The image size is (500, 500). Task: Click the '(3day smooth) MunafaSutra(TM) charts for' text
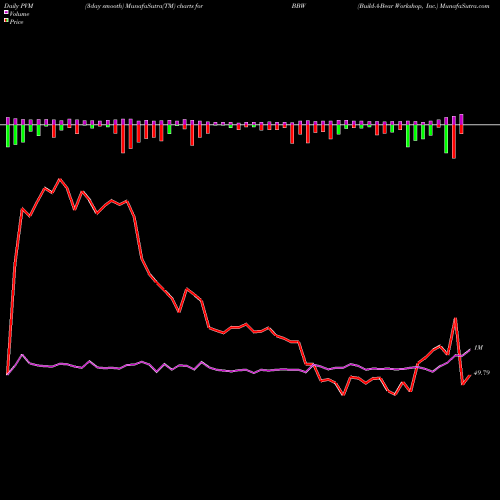pyautogui.click(x=144, y=6)
